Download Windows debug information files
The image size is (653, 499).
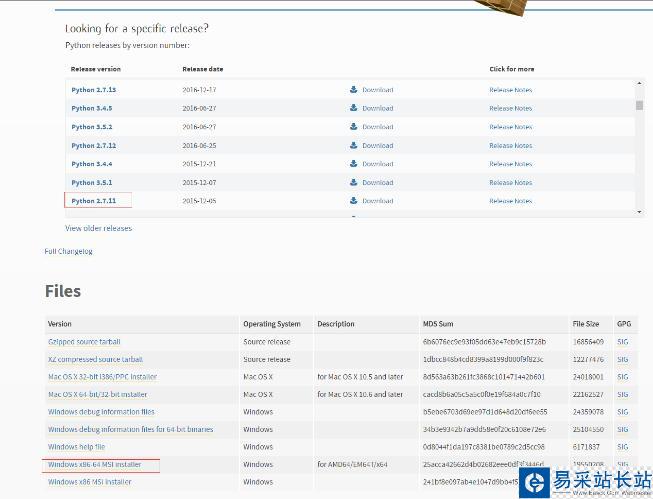click(x=101, y=412)
